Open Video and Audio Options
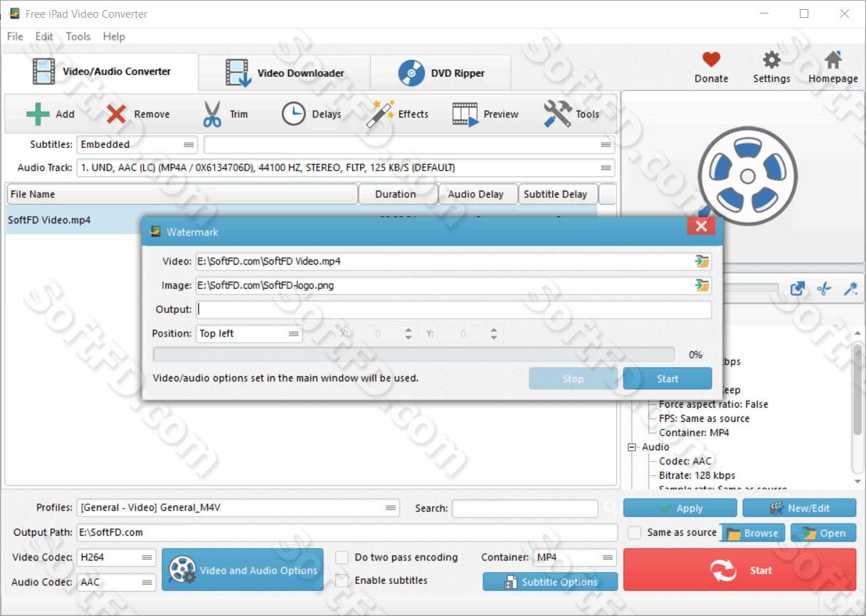The height and width of the screenshot is (616, 866). [x=243, y=570]
